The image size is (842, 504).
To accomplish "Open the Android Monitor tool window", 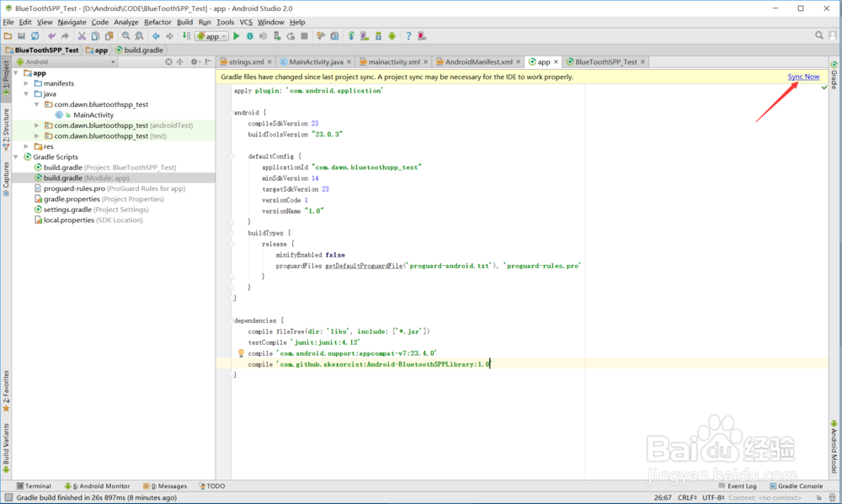I will point(97,485).
